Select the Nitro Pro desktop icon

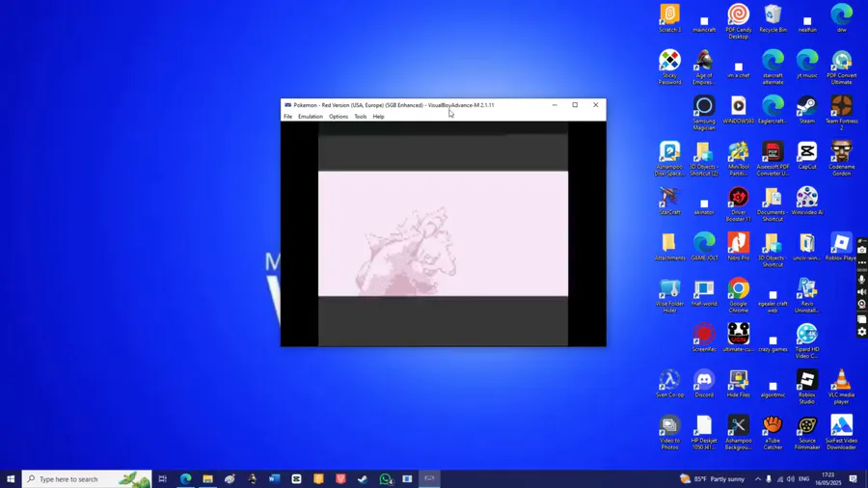tap(739, 247)
